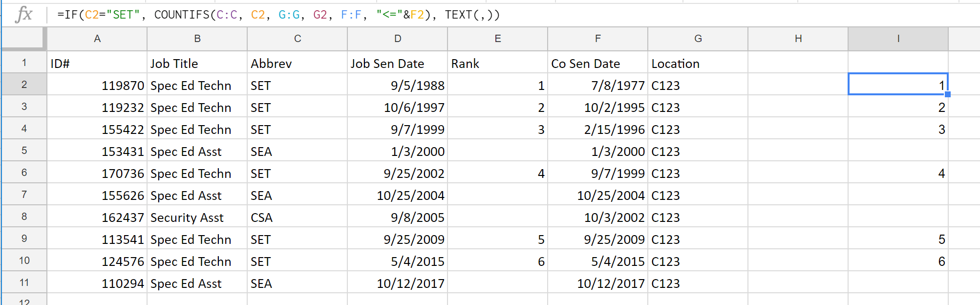The height and width of the screenshot is (305, 980).
Task: Select the Security Asst cell
Action: coord(197,216)
